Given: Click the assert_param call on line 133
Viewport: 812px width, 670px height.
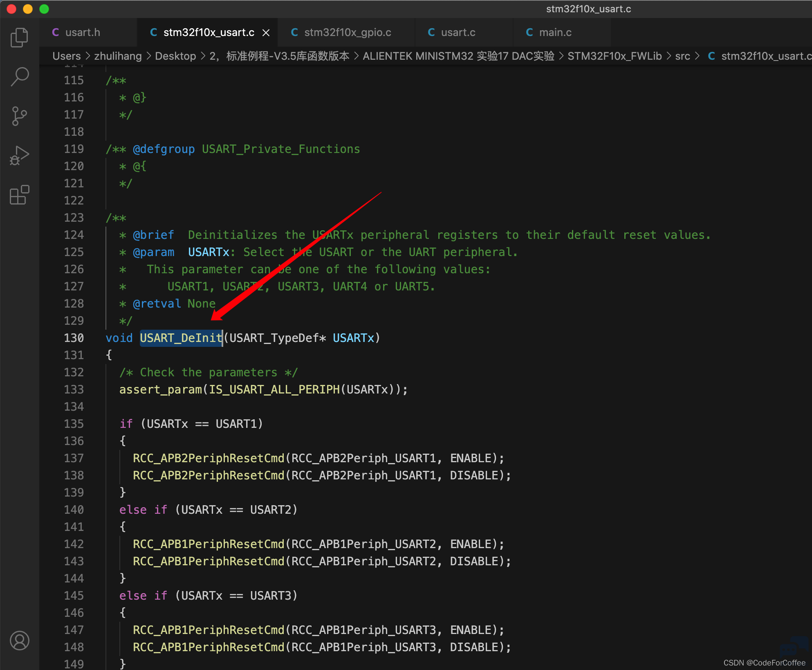Looking at the screenshot, I should [161, 389].
